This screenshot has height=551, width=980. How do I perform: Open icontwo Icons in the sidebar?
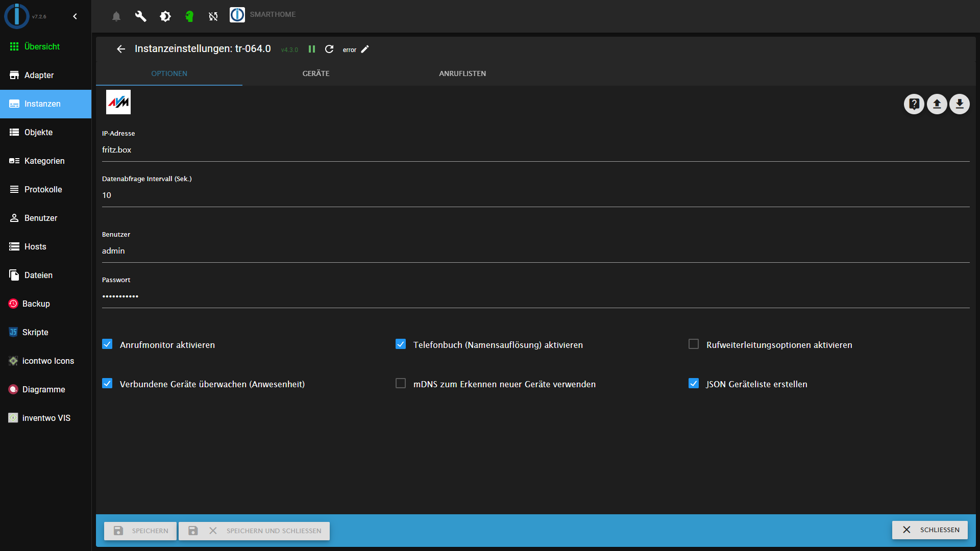click(x=45, y=361)
